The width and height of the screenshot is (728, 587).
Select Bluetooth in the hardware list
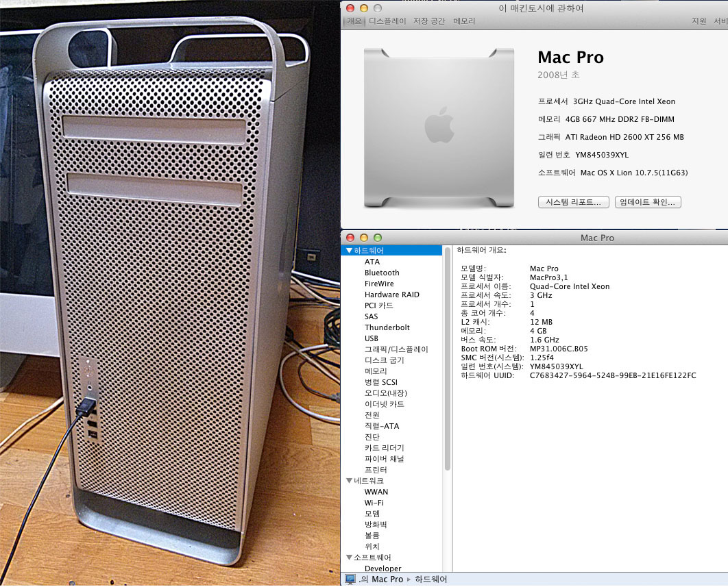tap(382, 273)
